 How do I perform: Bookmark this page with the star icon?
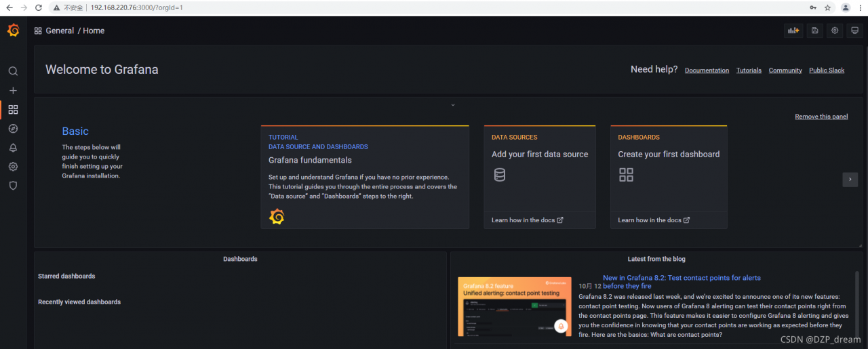[x=828, y=7]
